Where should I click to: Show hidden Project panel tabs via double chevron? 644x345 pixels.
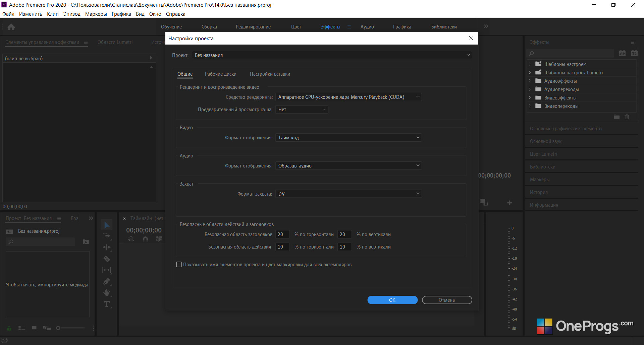[x=91, y=218]
